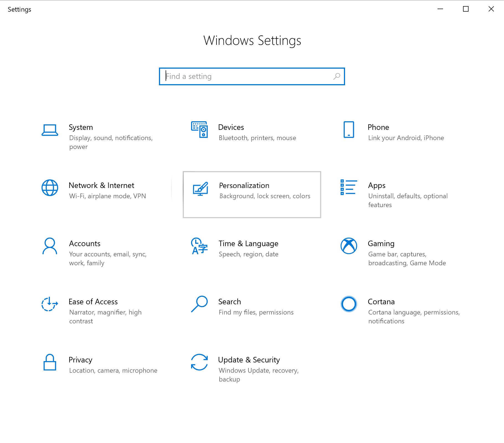The width and height of the screenshot is (504, 443).
Task: Open Phone settings title
Action: [378, 127]
